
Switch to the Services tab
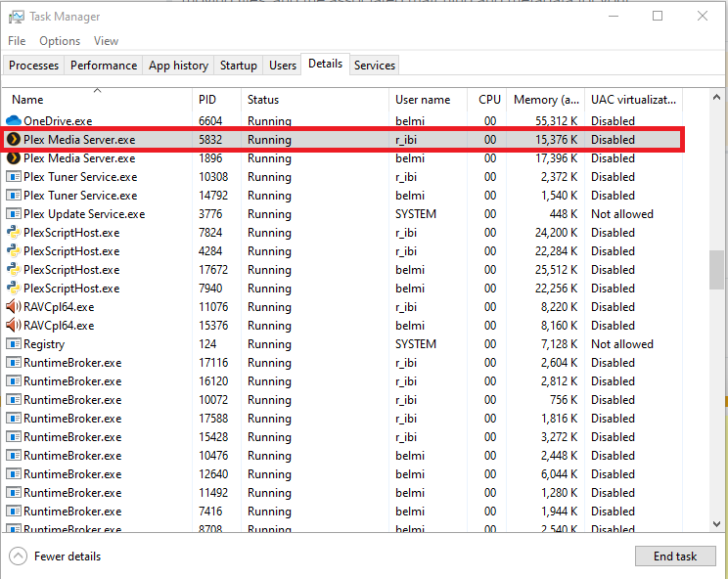coord(374,65)
